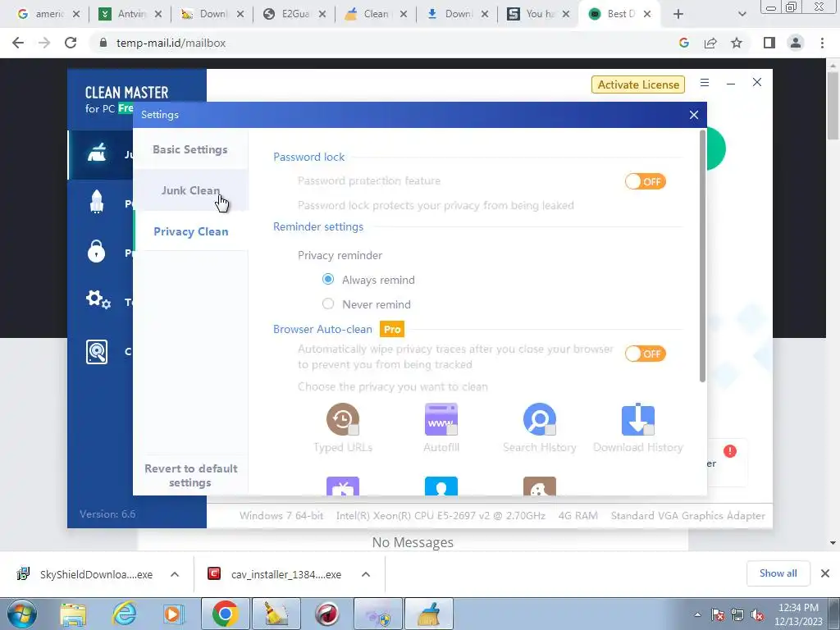This screenshot has width=840, height=630.
Task: Click the Google icon in address bar
Action: (x=684, y=43)
